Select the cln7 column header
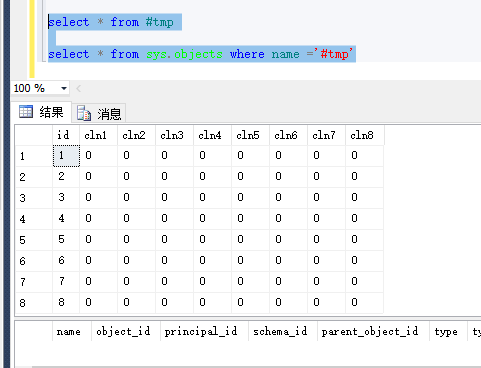 click(x=326, y=135)
